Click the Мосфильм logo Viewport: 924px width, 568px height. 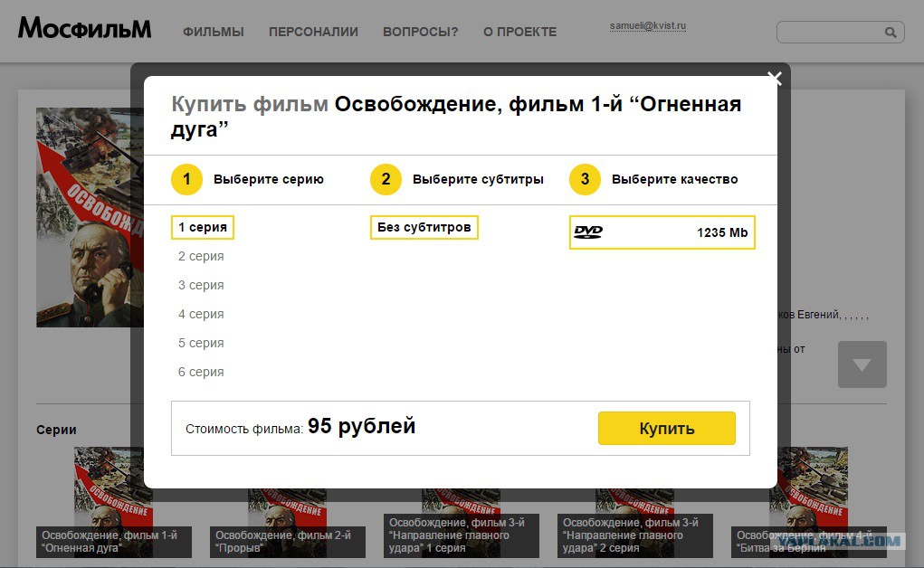click(x=84, y=29)
